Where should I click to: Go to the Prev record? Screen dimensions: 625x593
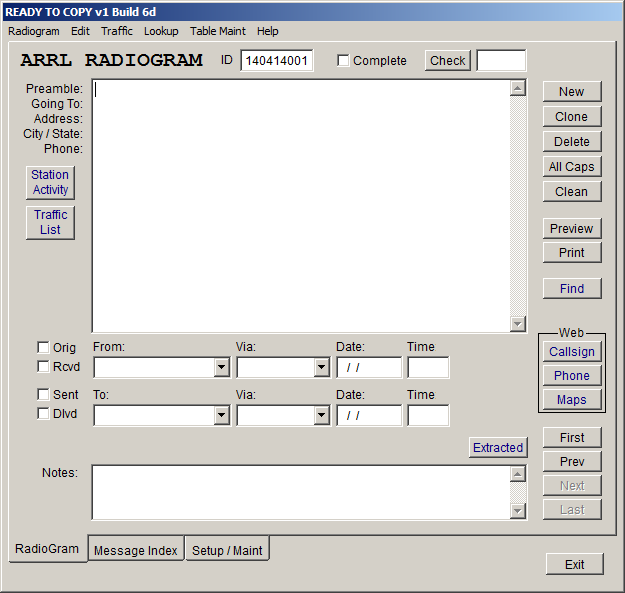(572, 461)
